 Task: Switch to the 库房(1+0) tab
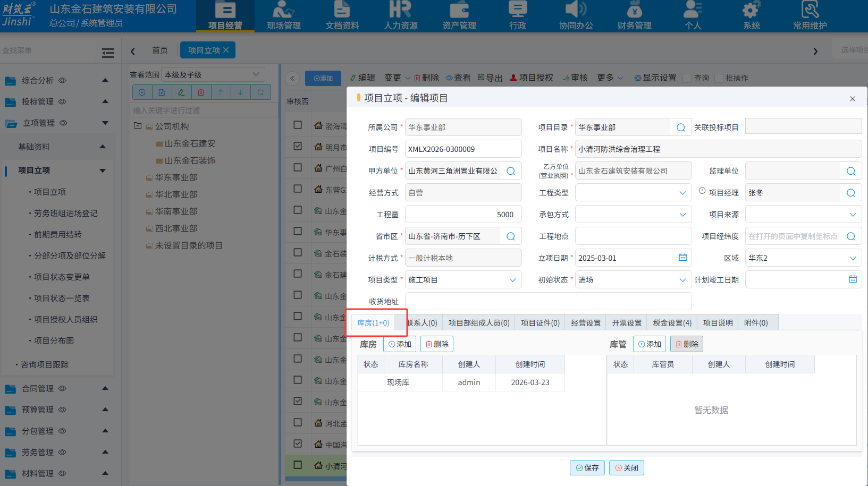373,323
